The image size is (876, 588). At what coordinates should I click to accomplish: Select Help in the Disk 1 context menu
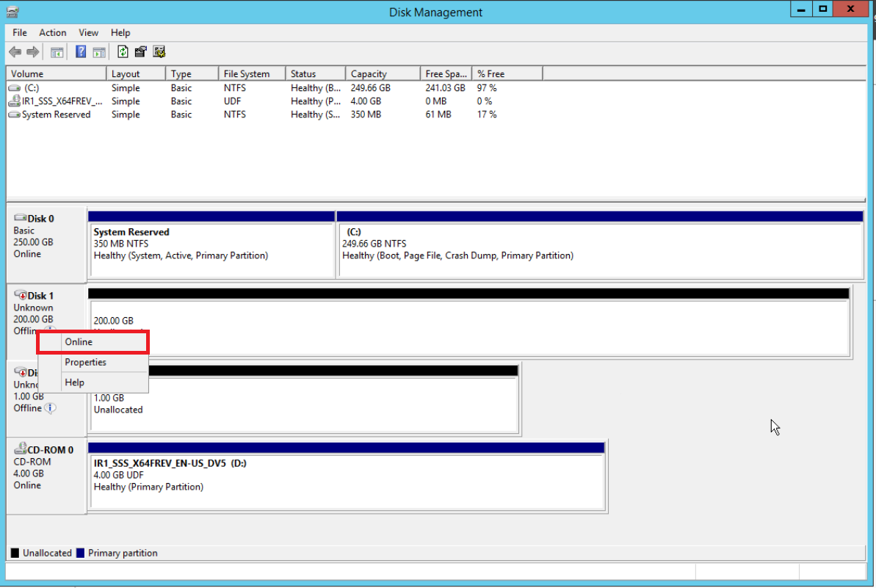pyautogui.click(x=74, y=382)
